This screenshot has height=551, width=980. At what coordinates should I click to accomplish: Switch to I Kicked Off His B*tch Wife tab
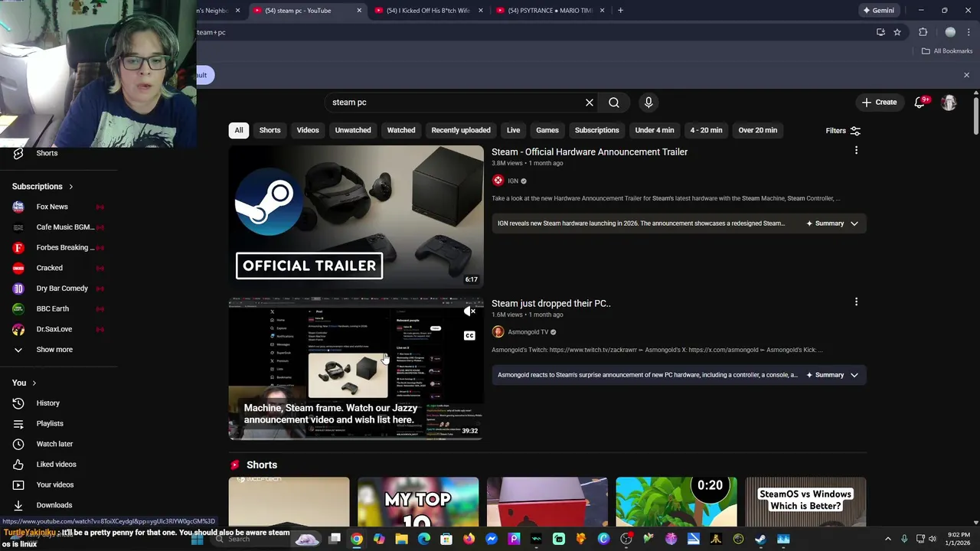(429, 11)
